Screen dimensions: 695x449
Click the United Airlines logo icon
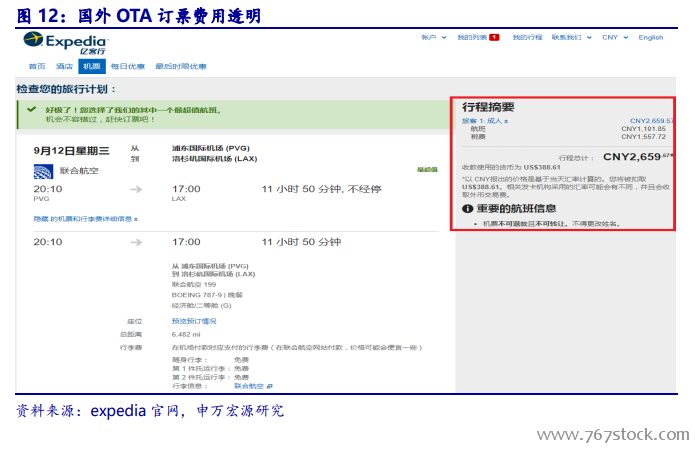coord(41,172)
